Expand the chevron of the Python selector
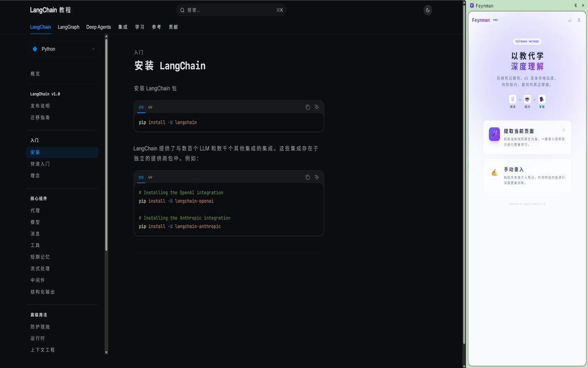Screen dimensions: 588x368 93,49
